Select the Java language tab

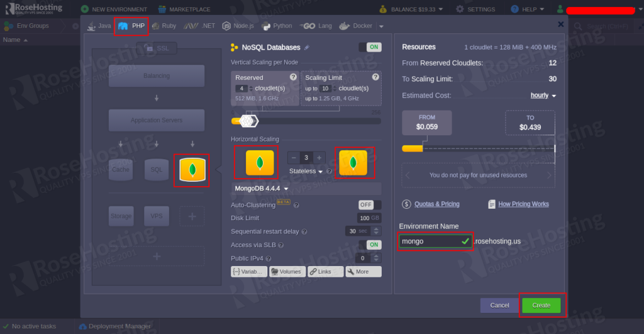[x=99, y=26]
